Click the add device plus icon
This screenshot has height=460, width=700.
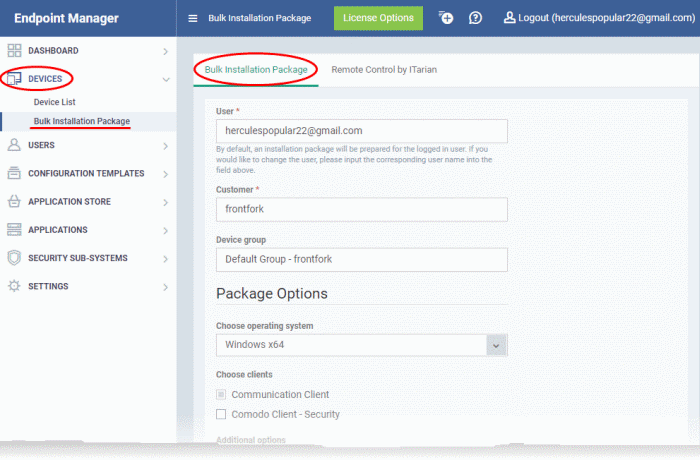[x=445, y=18]
